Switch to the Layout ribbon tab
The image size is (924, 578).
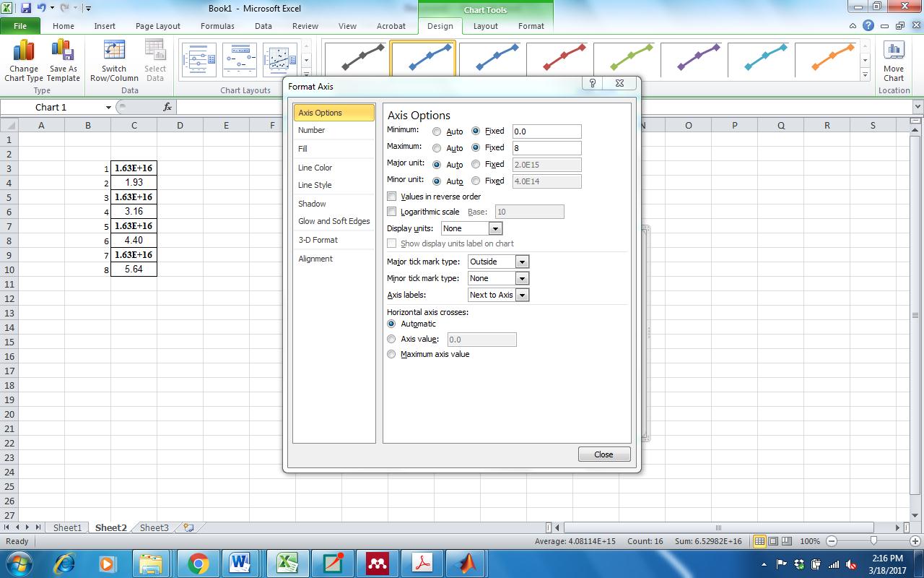pyautogui.click(x=485, y=25)
